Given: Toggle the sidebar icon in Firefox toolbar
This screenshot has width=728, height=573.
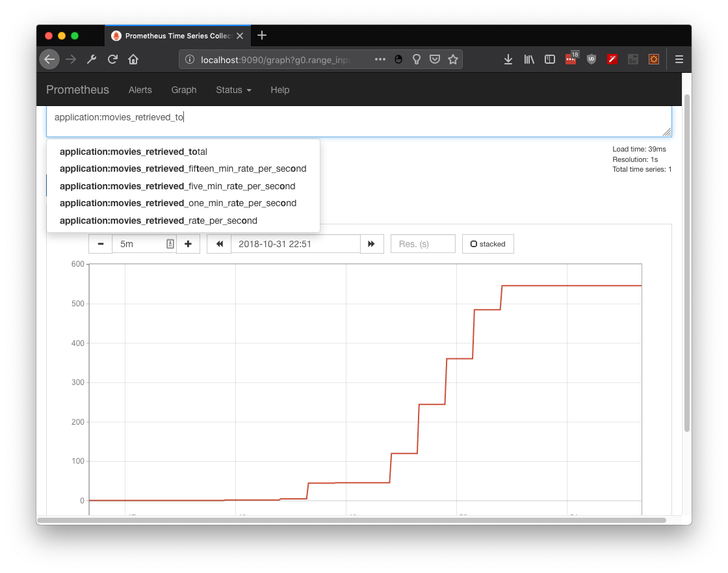Looking at the screenshot, I should pyautogui.click(x=549, y=59).
